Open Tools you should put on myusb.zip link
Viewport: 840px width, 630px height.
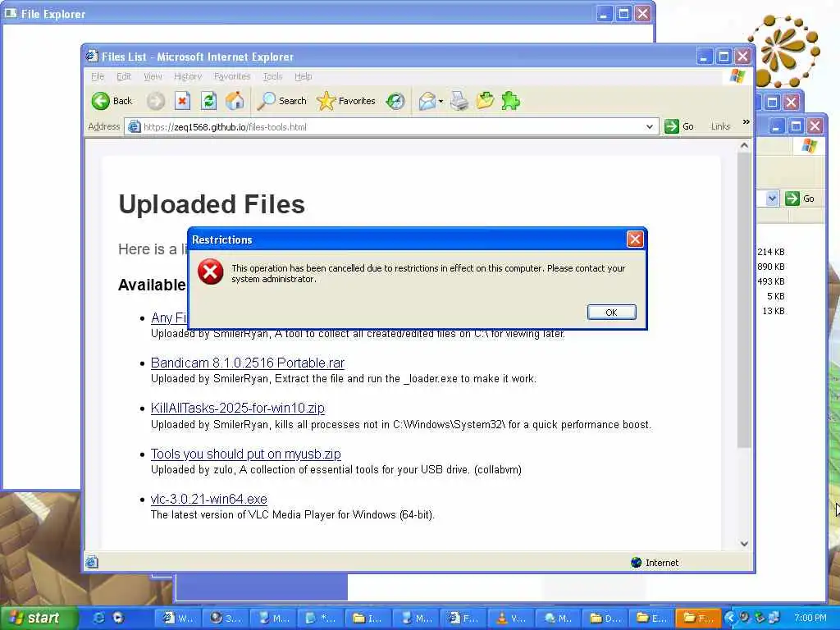click(x=246, y=454)
